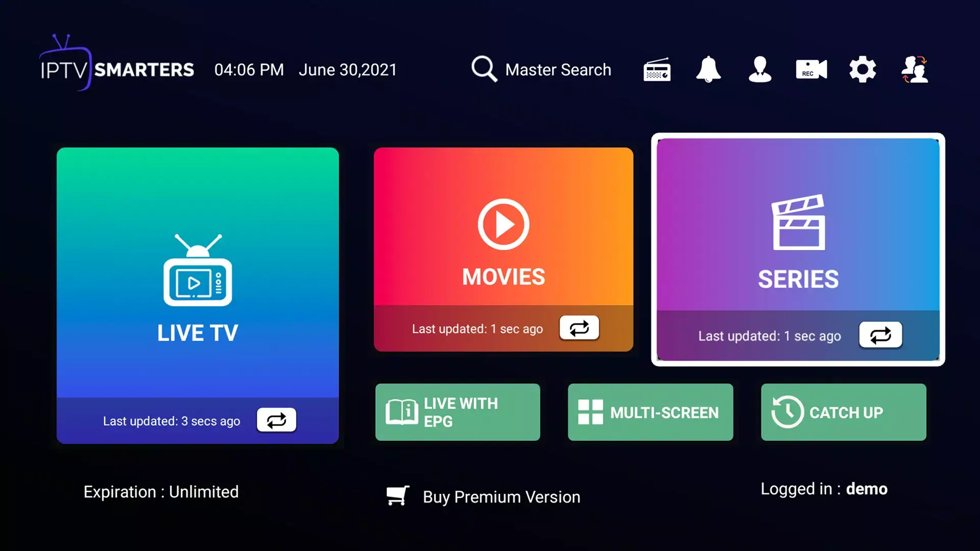Select the Catch Up option
Image resolution: width=980 pixels, height=551 pixels.
click(843, 412)
